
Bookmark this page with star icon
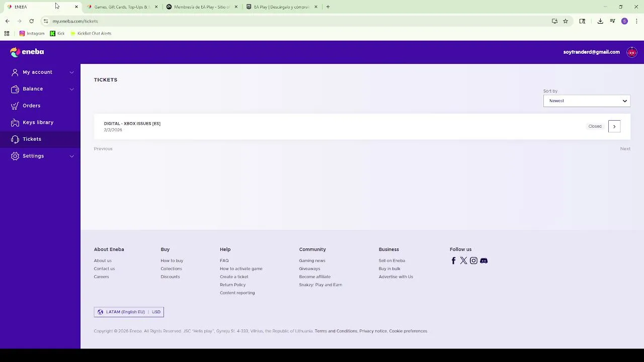(x=566, y=21)
